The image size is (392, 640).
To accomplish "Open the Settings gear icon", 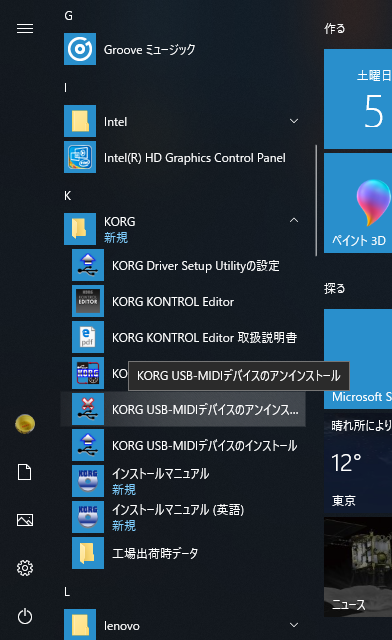I will point(25,568).
